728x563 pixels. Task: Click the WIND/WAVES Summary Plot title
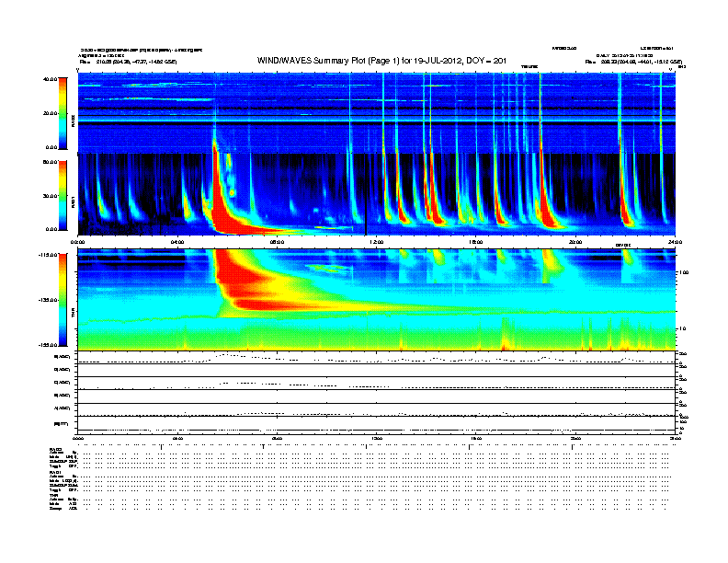381,61
